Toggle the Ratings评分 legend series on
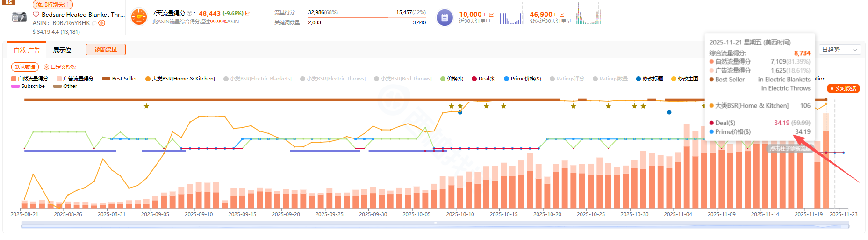This screenshot has height=240, width=868. (x=567, y=79)
